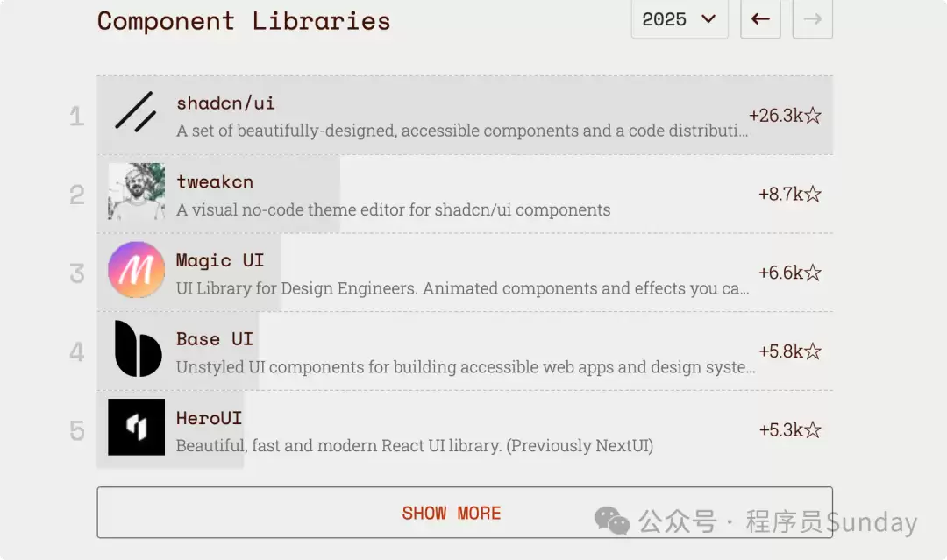Image resolution: width=947 pixels, height=560 pixels.
Task: Click the star icon beside Base UI
Action: coord(812,351)
